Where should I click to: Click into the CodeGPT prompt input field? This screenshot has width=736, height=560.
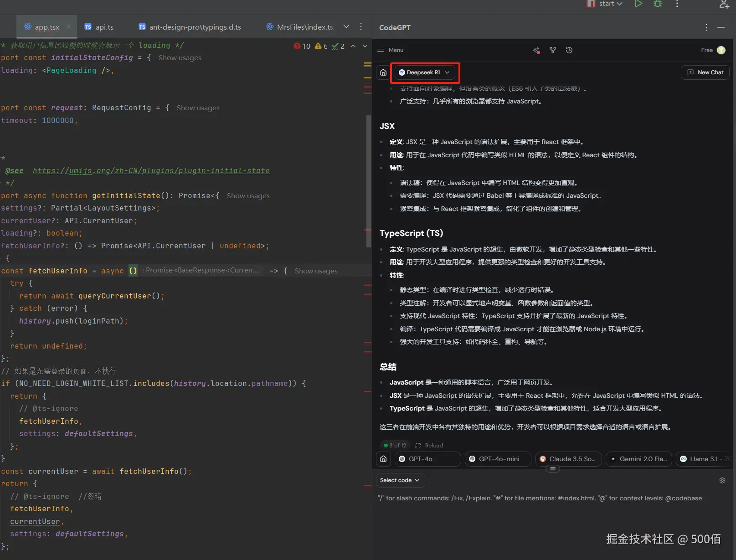click(x=551, y=498)
